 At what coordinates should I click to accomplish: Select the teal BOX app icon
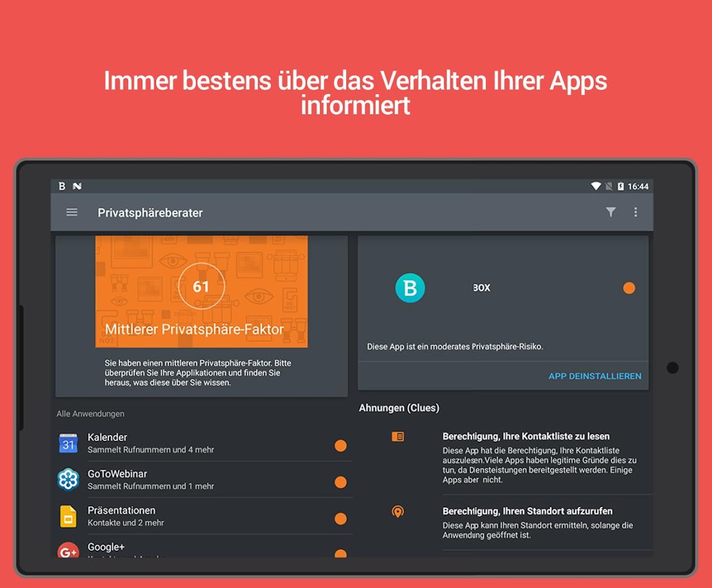(409, 287)
